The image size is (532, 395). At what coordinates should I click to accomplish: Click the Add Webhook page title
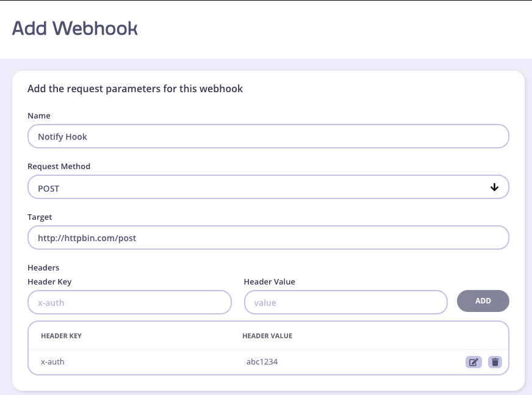(x=75, y=28)
